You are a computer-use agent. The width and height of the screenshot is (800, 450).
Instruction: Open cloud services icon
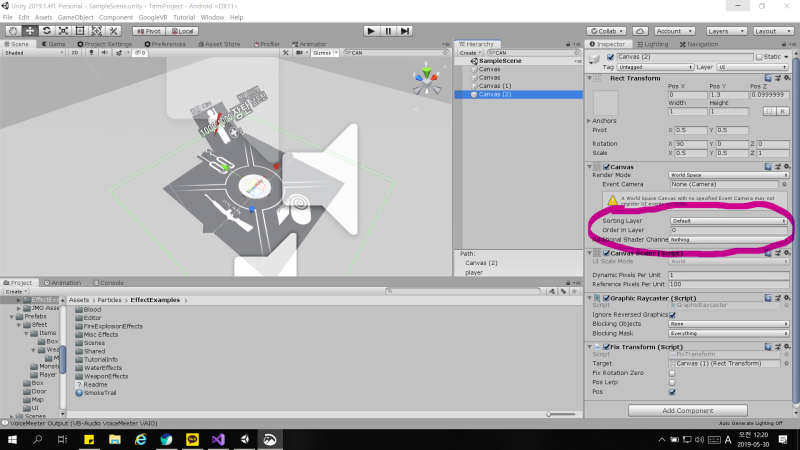(x=640, y=31)
